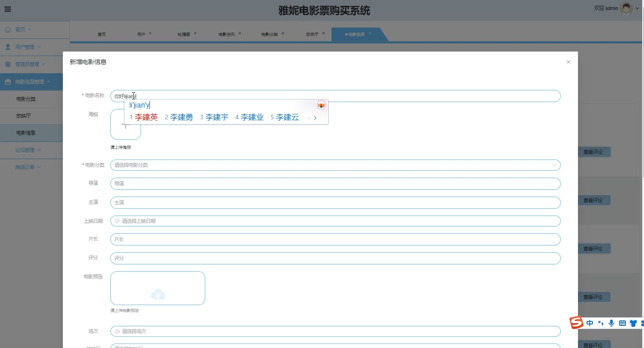The width and height of the screenshot is (644, 348).
Task: Click the Sogou voice input microphone icon
Action: [611, 323]
